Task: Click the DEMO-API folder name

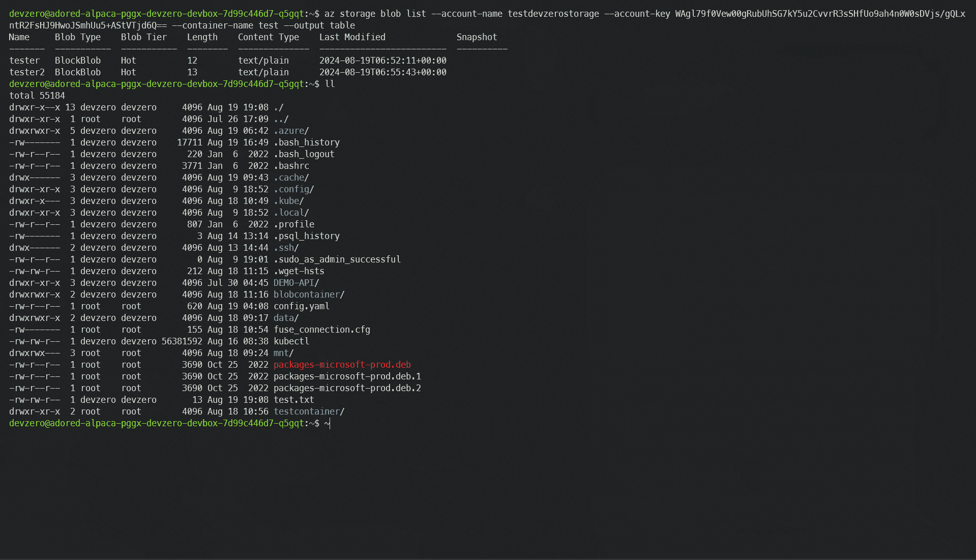Action: tap(293, 283)
